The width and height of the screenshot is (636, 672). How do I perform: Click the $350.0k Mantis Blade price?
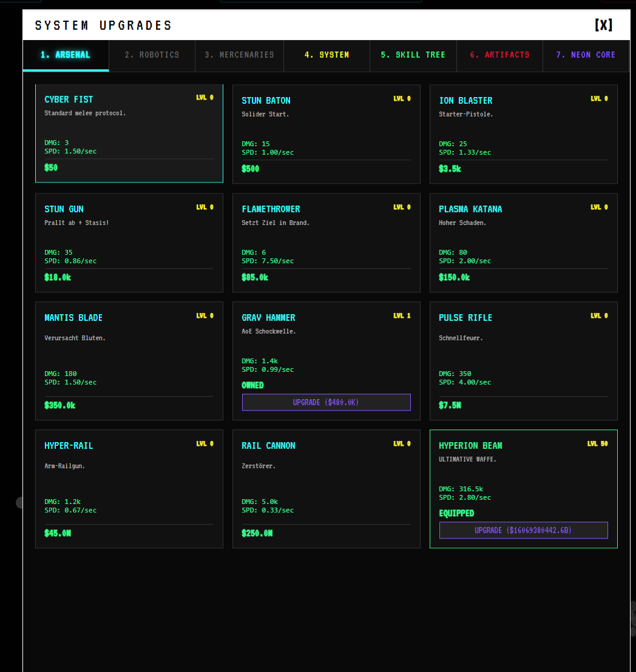coord(59,405)
